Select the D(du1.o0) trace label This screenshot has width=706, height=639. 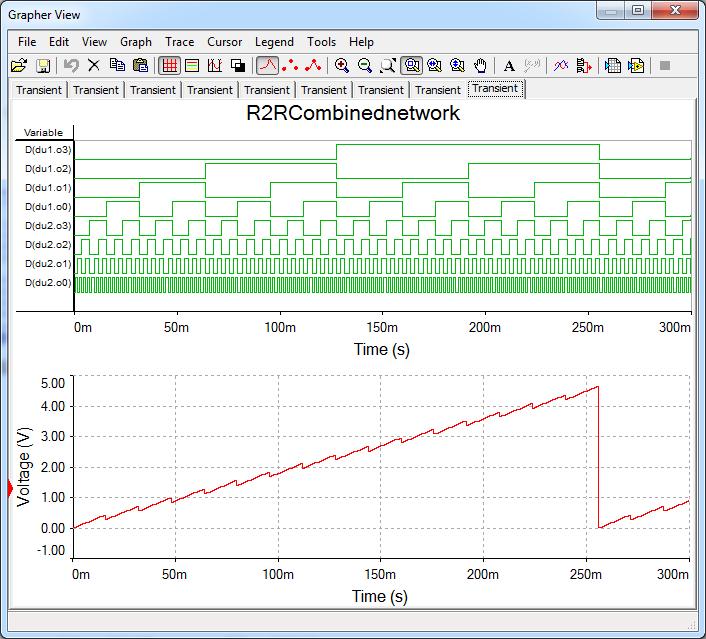(x=48, y=207)
